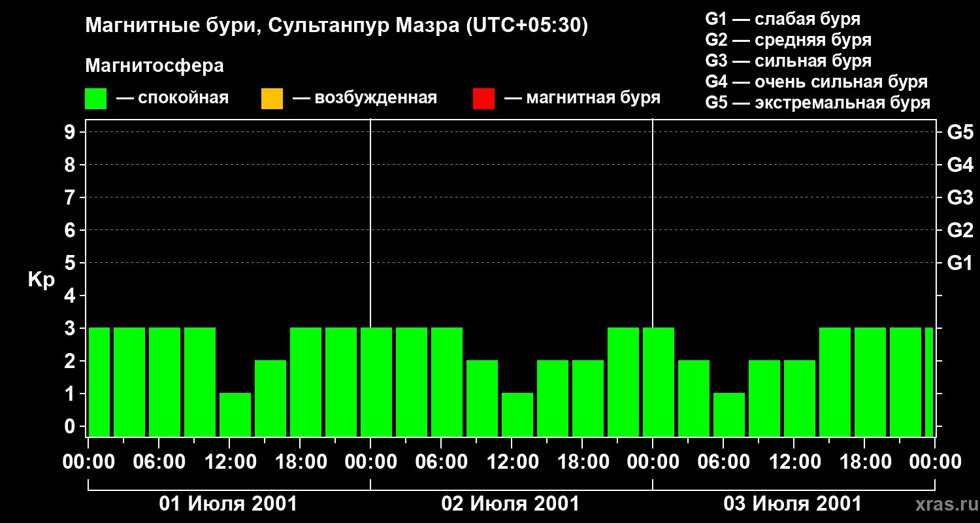Click the '18:00' tick label on 03 Июля

[864, 462]
